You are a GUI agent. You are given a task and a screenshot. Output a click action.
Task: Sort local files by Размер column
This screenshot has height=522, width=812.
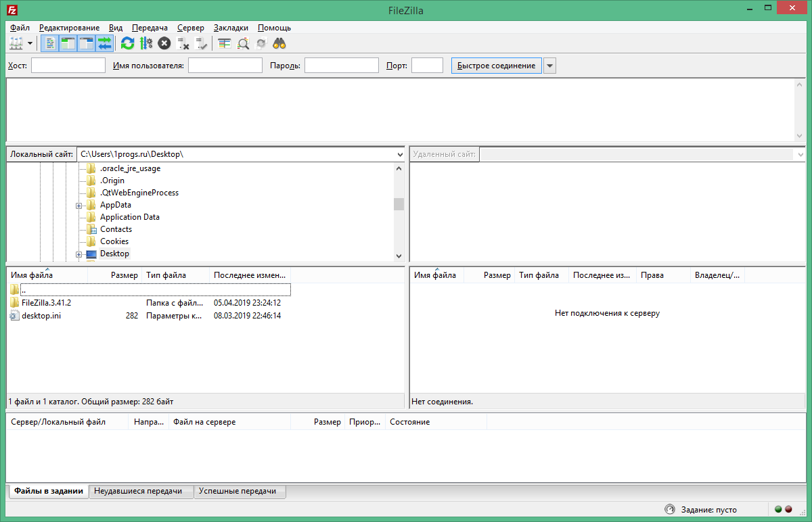[x=115, y=275]
